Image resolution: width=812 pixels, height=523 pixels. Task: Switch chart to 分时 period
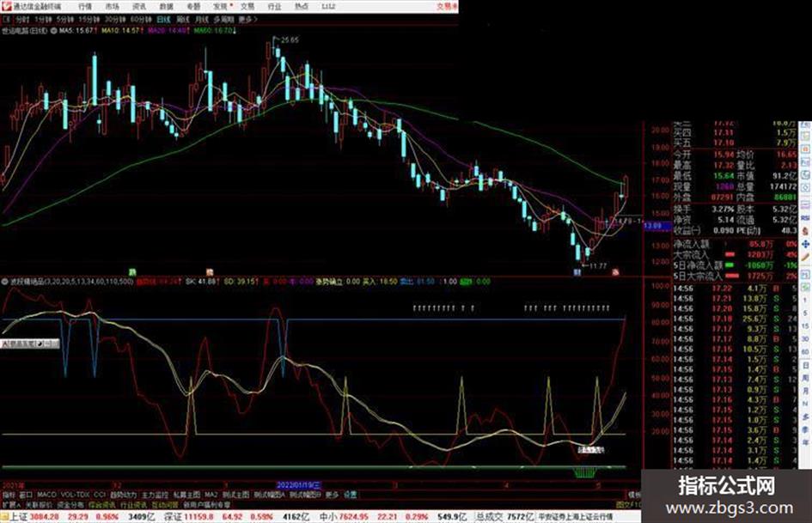pyautogui.click(x=22, y=19)
